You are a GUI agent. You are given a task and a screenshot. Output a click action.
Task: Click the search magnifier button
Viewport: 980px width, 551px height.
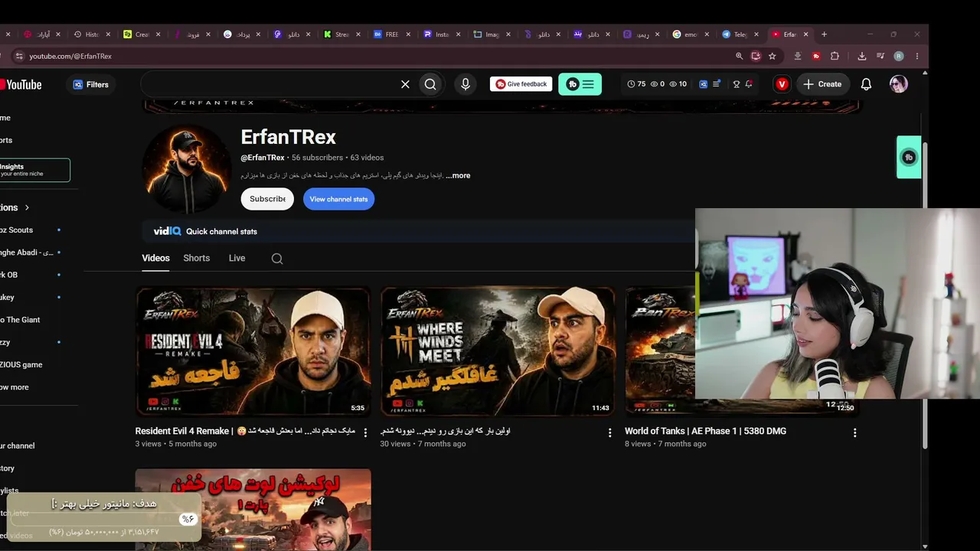coord(430,84)
